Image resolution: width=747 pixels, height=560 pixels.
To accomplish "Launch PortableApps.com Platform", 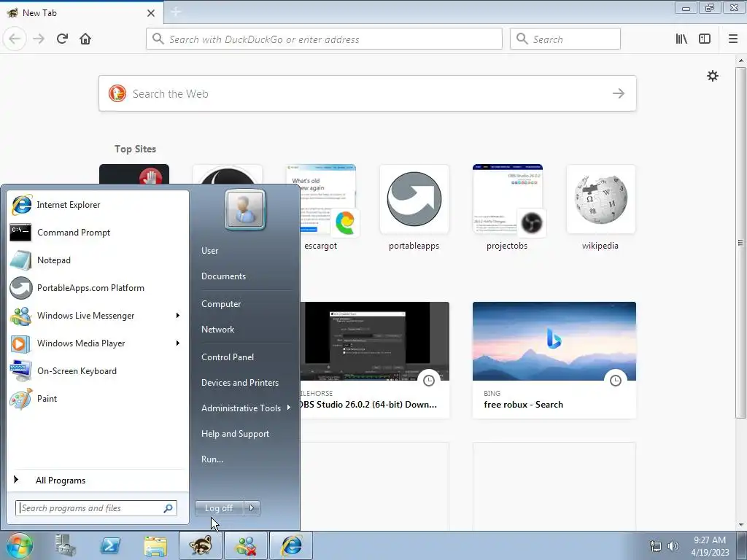I will click(98, 287).
